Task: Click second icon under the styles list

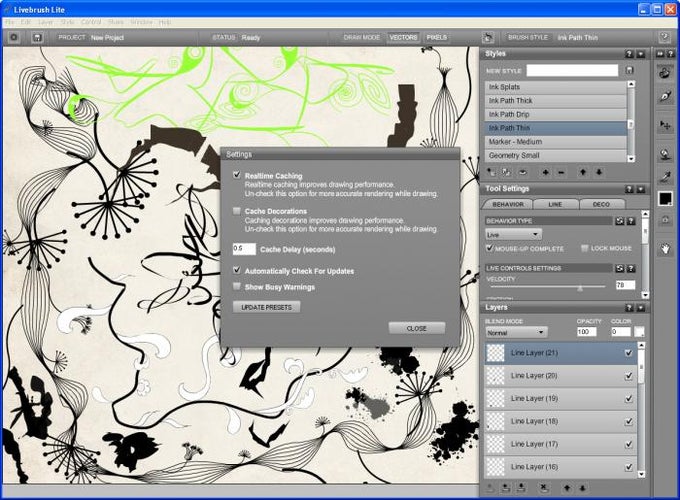Action: pos(506,172)
